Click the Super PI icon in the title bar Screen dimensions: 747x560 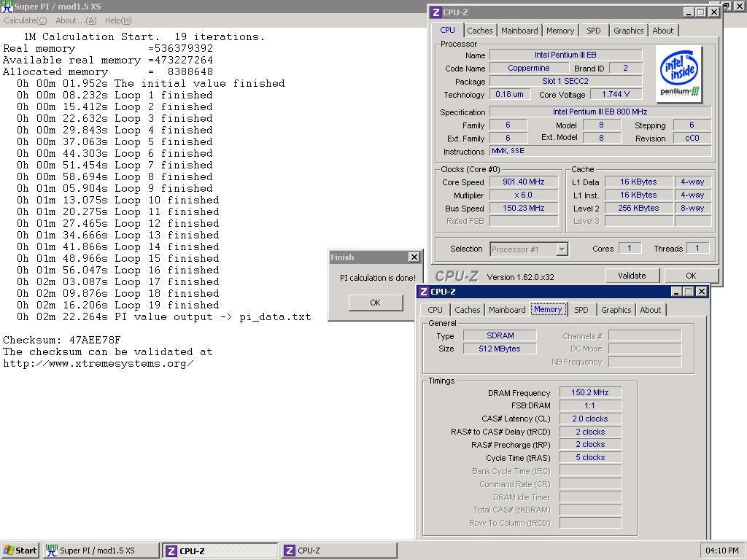point(7,6)
